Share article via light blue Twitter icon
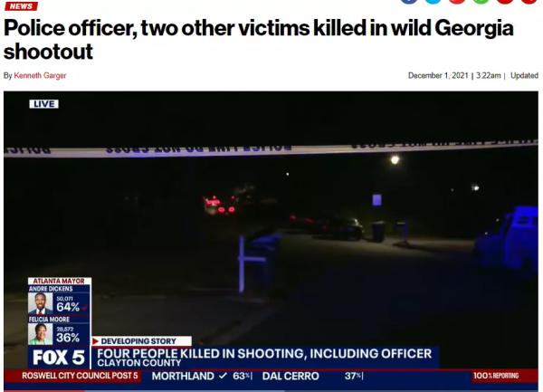 pos(433,1)
